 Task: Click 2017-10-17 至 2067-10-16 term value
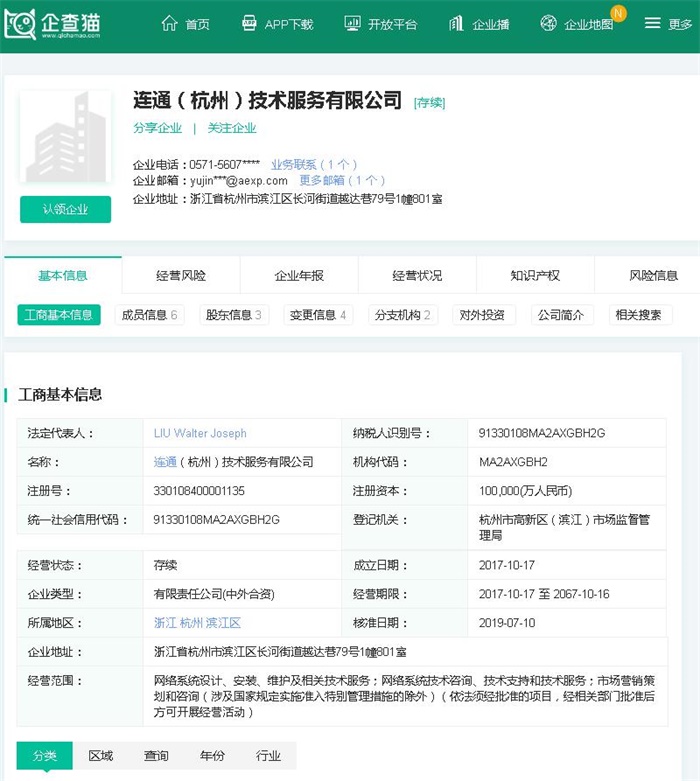coord(544,594)
